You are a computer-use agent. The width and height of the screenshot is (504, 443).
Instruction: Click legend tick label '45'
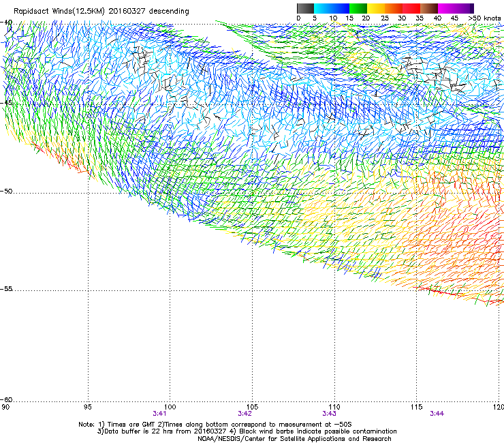454,18
